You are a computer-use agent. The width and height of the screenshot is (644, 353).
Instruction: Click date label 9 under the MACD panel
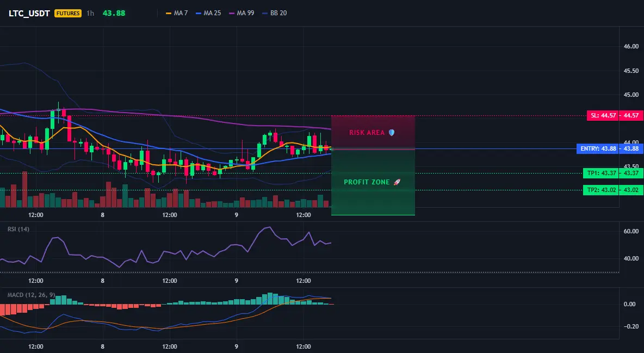point(236,346)
